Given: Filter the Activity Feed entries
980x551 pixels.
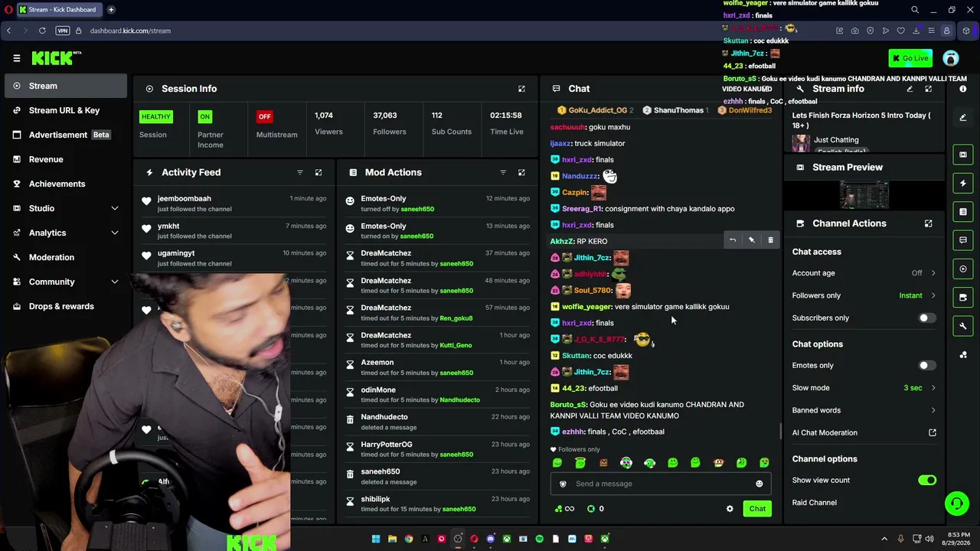Looking at the screenshot, I should tap(300, 172).
